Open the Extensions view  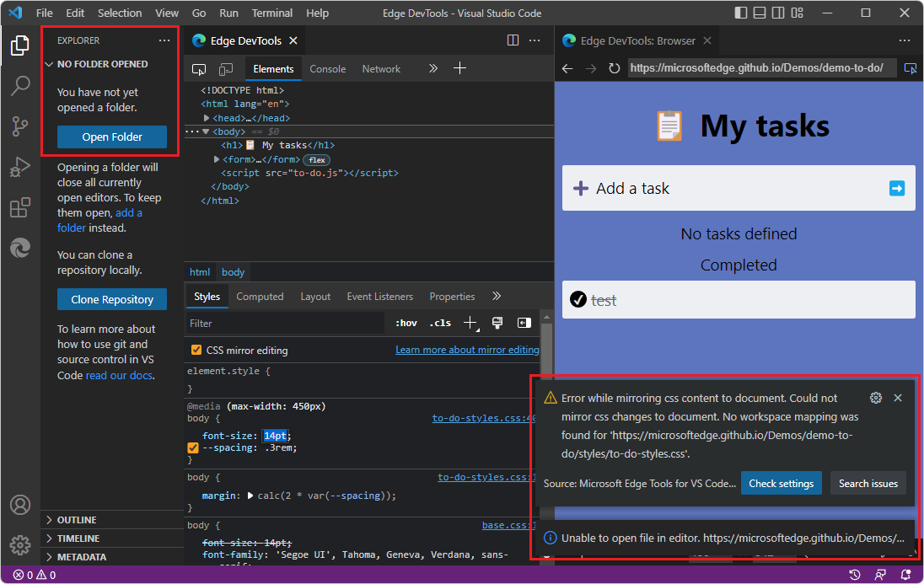(19, 207)
